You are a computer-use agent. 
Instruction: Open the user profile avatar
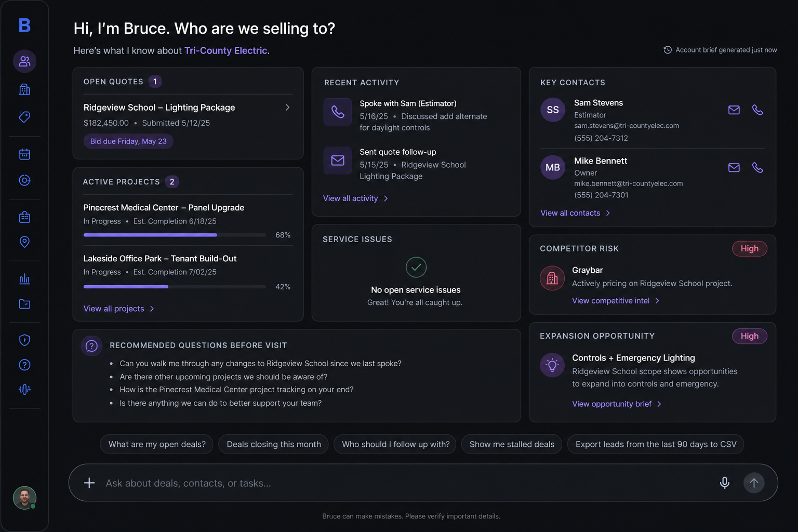24,498
